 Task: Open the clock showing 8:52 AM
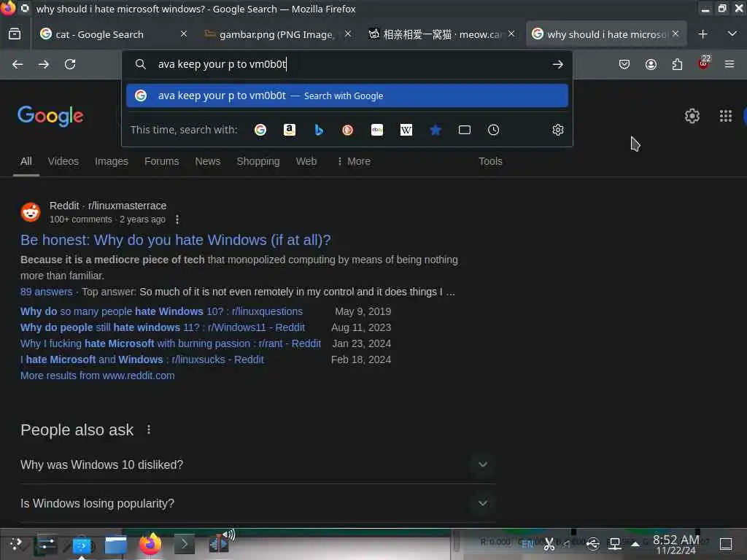(x=676, y=545)
